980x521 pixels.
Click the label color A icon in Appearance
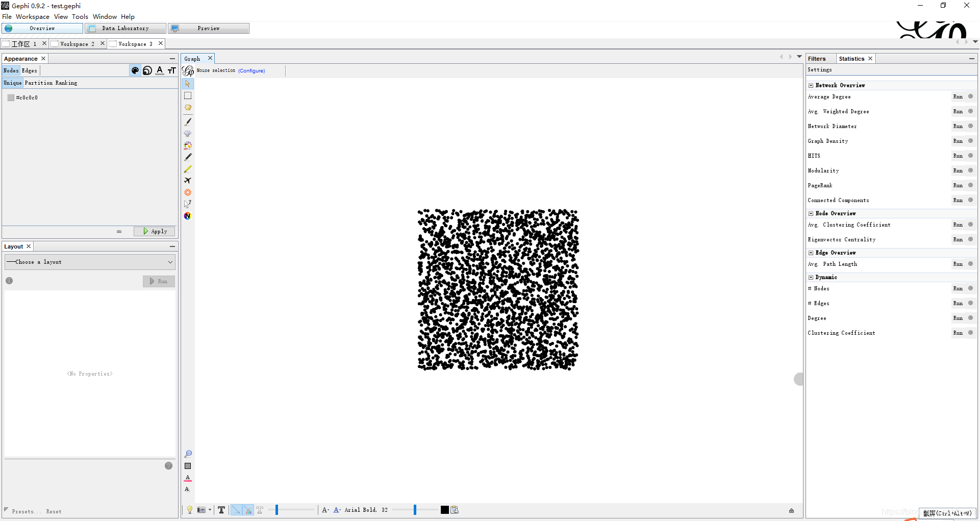click(160, 70)
